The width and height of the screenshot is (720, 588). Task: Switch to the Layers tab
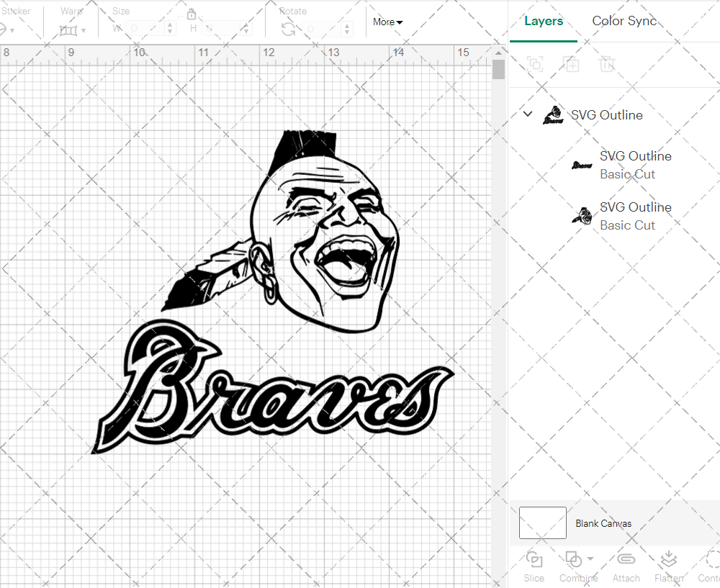click(x=544, y=21)
